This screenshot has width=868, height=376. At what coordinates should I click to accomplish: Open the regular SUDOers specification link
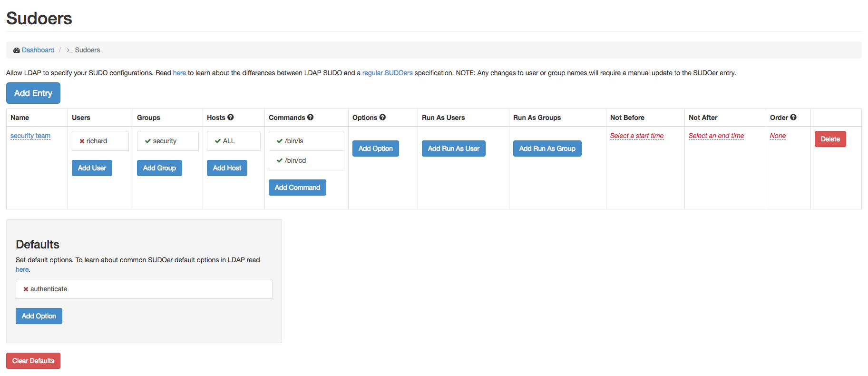[x=387, y=73]
